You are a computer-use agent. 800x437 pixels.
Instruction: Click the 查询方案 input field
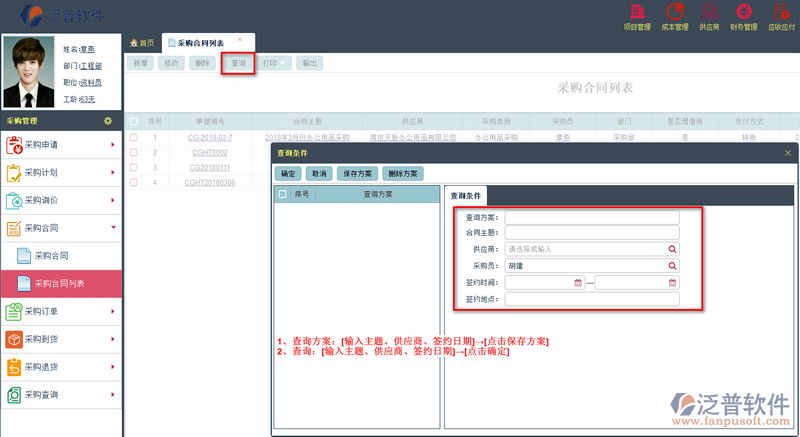pyautogui.click(x=592, y=218)
